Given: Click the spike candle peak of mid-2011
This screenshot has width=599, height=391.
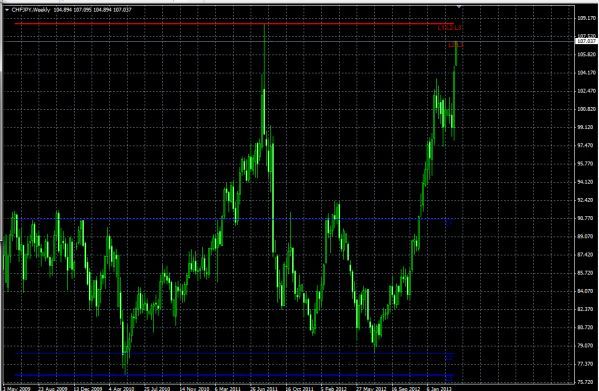Looking at the screenshot, I should tap(264, 26).
